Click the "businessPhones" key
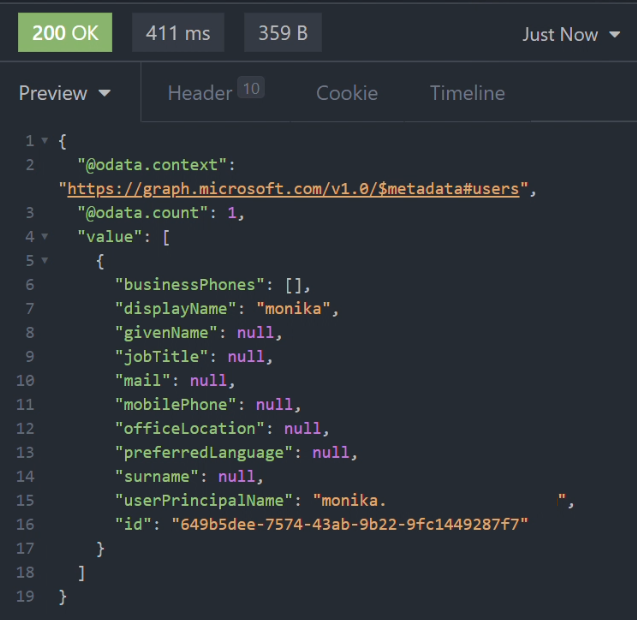The width and height of the screenshot is (637, 620). click(190, 285)
